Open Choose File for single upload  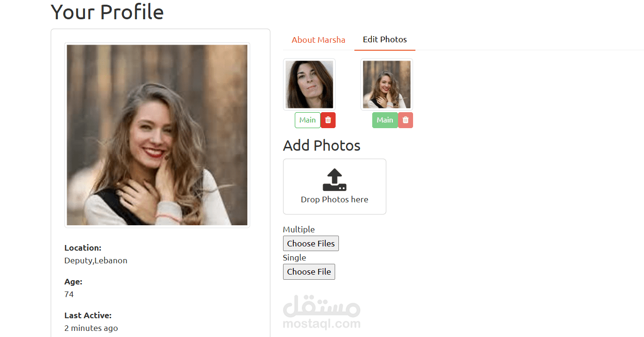[x=309, y=272]
